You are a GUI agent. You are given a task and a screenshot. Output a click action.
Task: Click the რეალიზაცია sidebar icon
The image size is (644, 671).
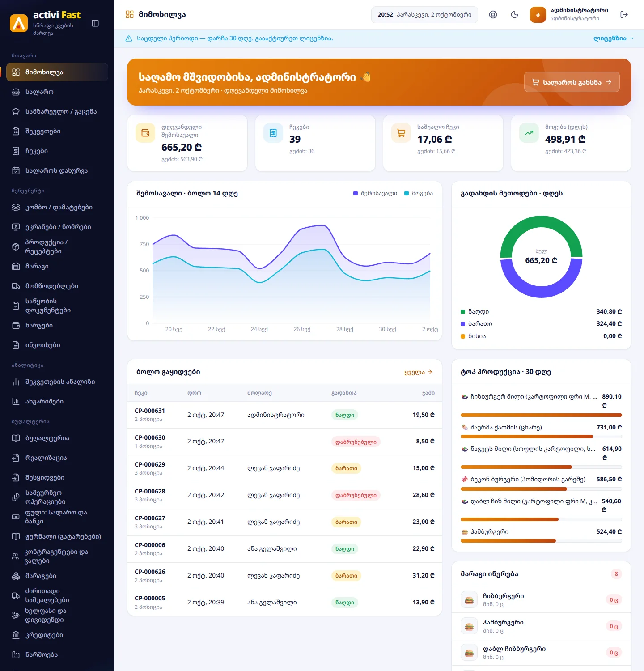[x=16, y=458]
